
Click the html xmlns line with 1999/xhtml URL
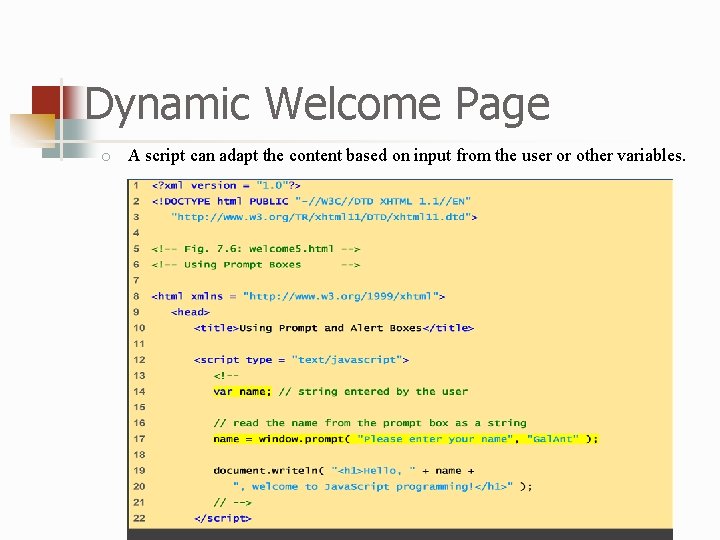298,296
